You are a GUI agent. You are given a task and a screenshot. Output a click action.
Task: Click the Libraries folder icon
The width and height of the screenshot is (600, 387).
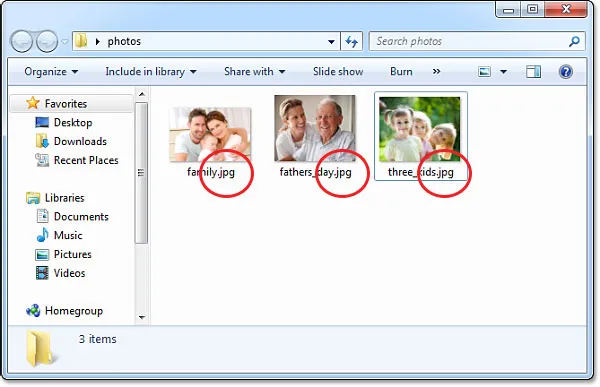[33, 198]
